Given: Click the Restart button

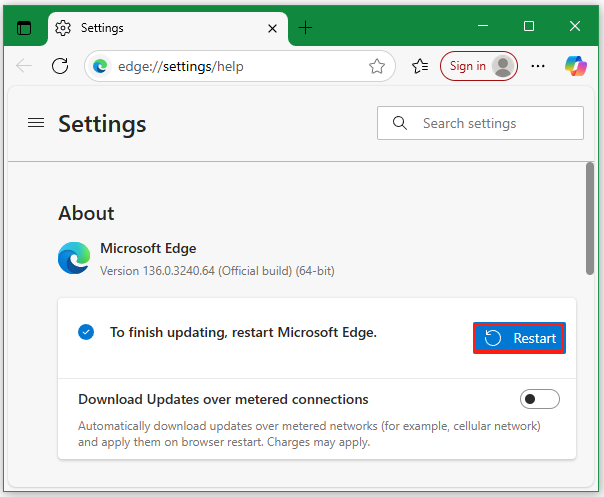Looking at the screenshot, I should [x=519, y=338].
